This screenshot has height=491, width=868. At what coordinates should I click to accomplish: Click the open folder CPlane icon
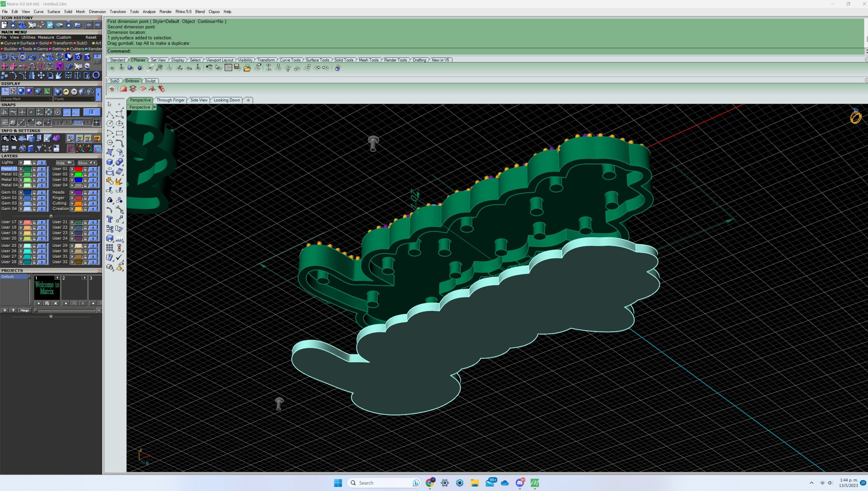coord(247,68)
